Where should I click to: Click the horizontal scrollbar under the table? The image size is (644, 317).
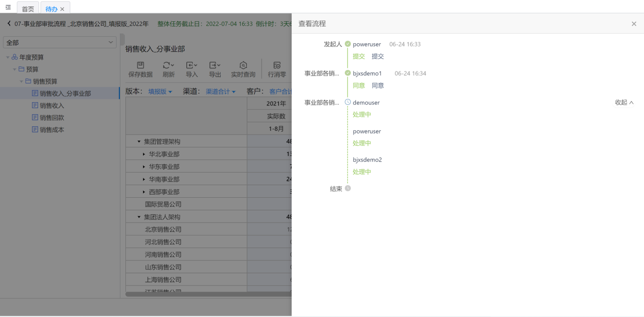208,294
